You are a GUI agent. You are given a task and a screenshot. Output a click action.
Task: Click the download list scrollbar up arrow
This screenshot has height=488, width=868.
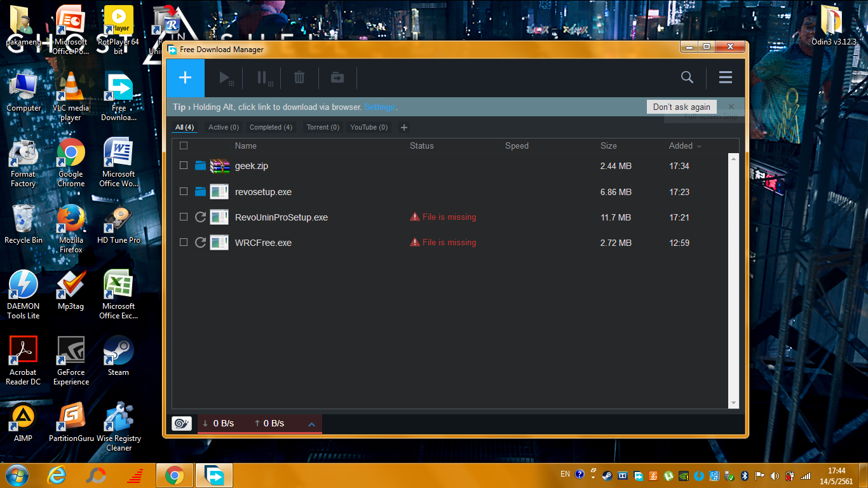point(734,158)
